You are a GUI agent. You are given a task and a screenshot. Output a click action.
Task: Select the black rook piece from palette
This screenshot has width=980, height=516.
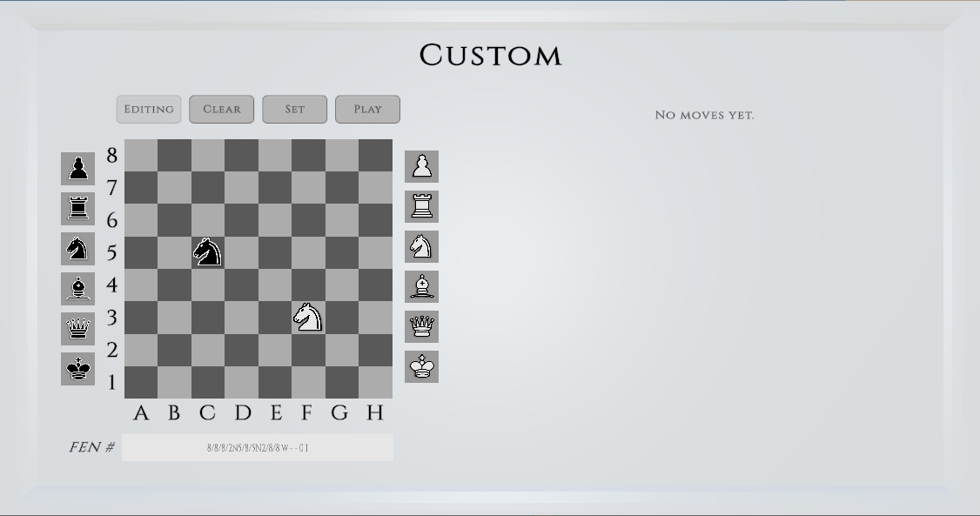click(x=78, y=209)
